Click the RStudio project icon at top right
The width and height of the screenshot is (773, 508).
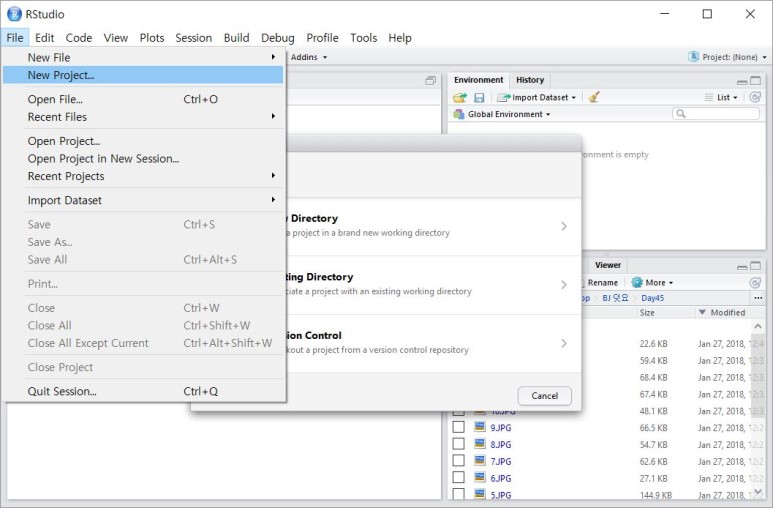(694, 57)
